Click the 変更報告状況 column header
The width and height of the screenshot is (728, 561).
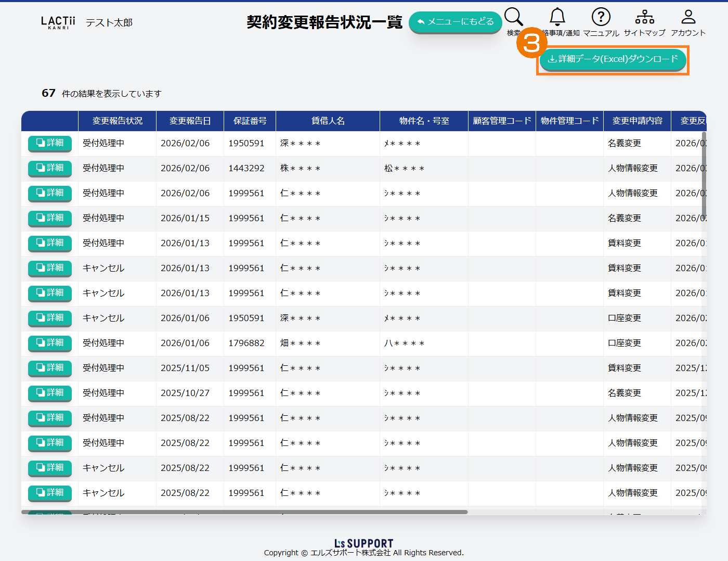point(117,121)
